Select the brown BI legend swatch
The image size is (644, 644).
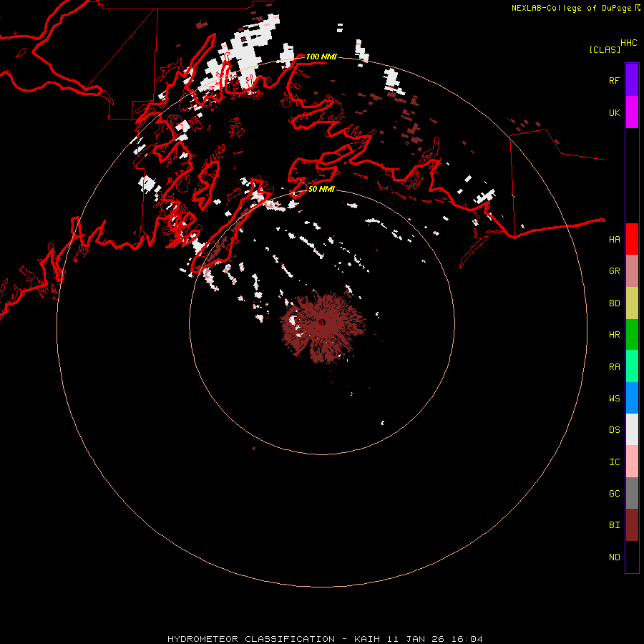click(632, 525)
